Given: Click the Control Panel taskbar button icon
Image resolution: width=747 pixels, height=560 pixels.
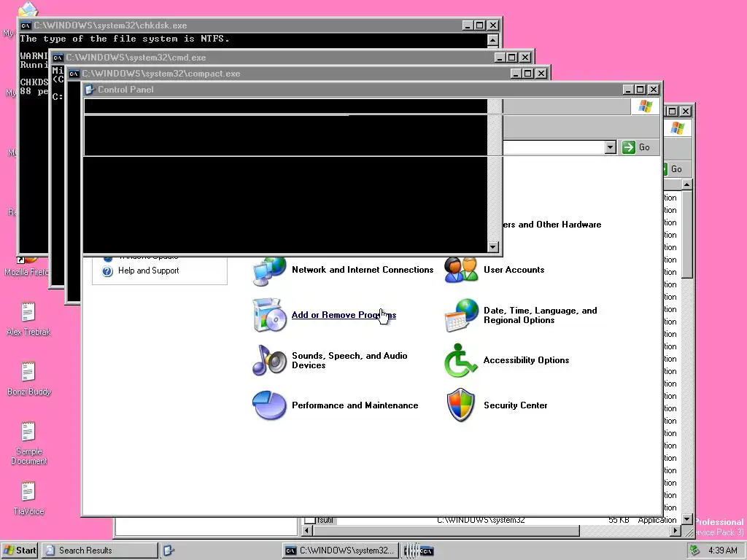Looking at the screenshot, I should click(169, 551).
